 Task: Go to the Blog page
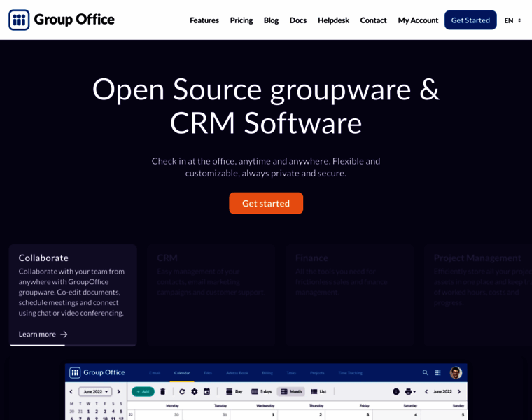pos(271,20)
